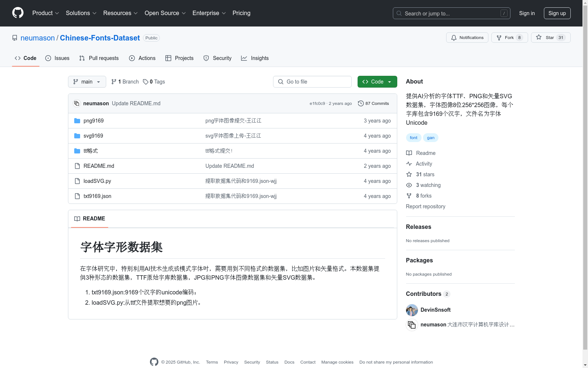Click the Go to file input
The height and width of the screenshot is (368, 588).
click(312, 82)
